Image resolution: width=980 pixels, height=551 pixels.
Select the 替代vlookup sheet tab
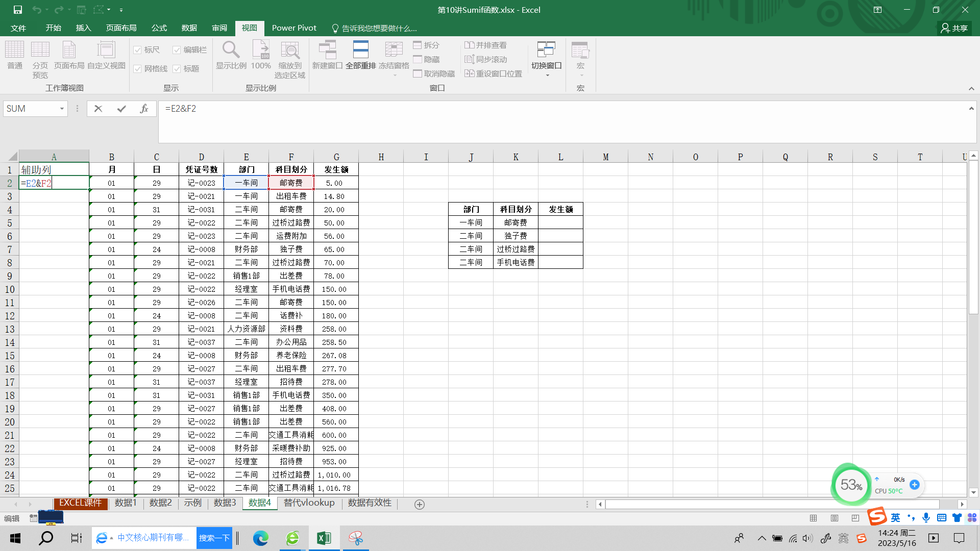(x=309, y=503)
